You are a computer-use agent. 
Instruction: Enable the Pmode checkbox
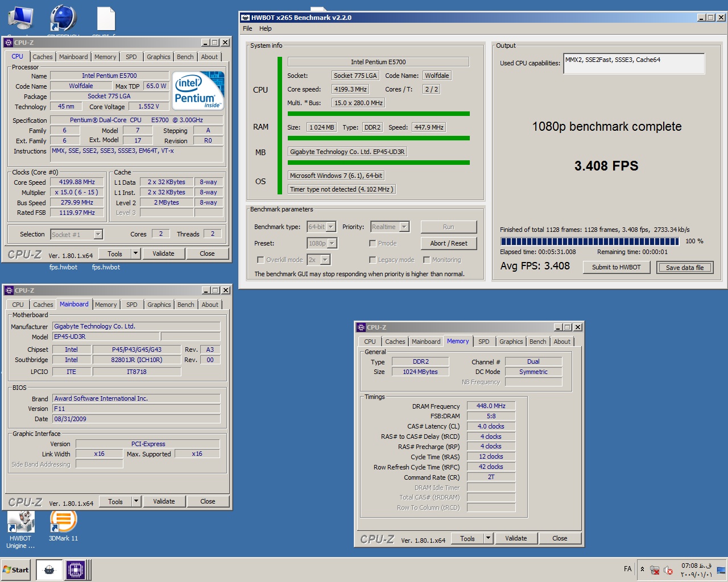(x=373, y=243)
